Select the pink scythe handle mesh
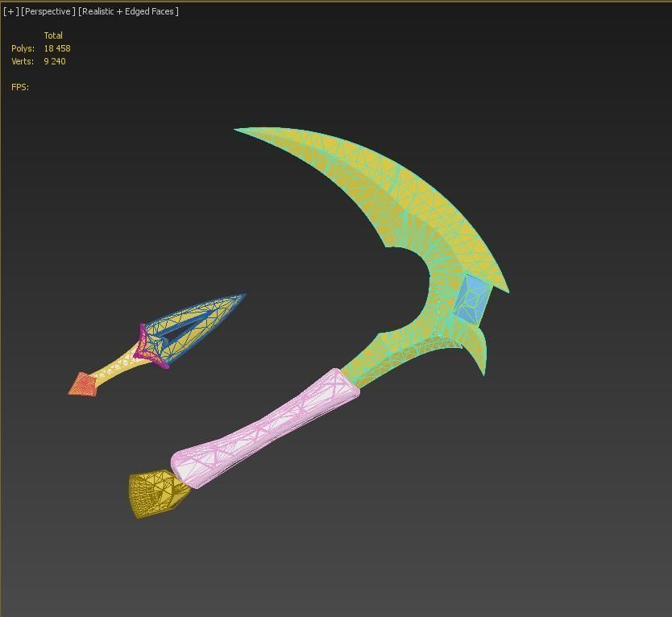This screenshot has width=672, height=617. point(266,429)
